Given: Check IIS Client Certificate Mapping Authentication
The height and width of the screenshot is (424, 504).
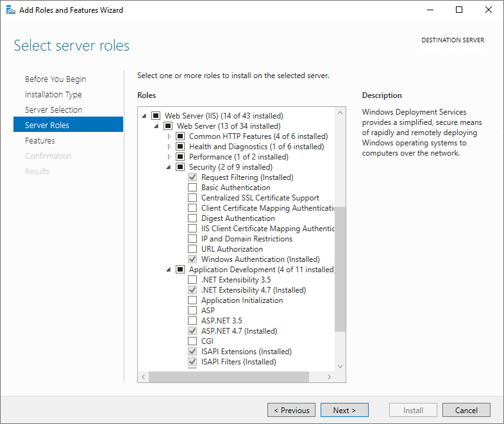Looking at the screenshot, I should [x=192, y=229].
